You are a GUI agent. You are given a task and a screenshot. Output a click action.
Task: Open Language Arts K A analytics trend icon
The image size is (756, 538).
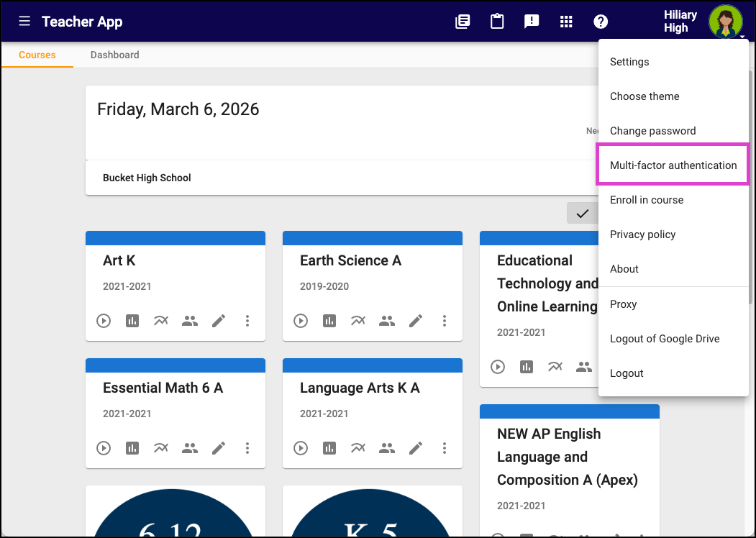(358, 448)
